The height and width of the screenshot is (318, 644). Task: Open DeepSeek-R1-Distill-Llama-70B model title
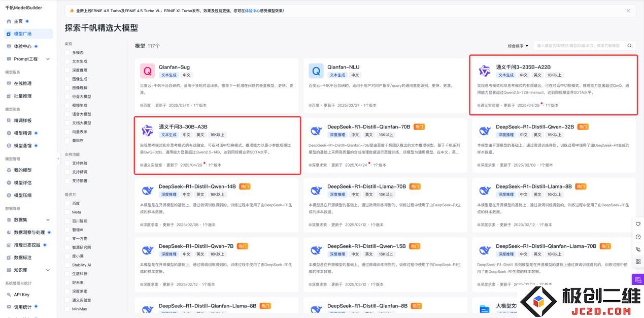366,186
